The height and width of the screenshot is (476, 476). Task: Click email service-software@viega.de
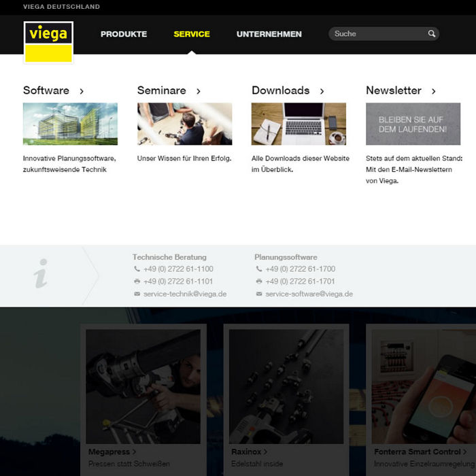(x=309, y=294)
